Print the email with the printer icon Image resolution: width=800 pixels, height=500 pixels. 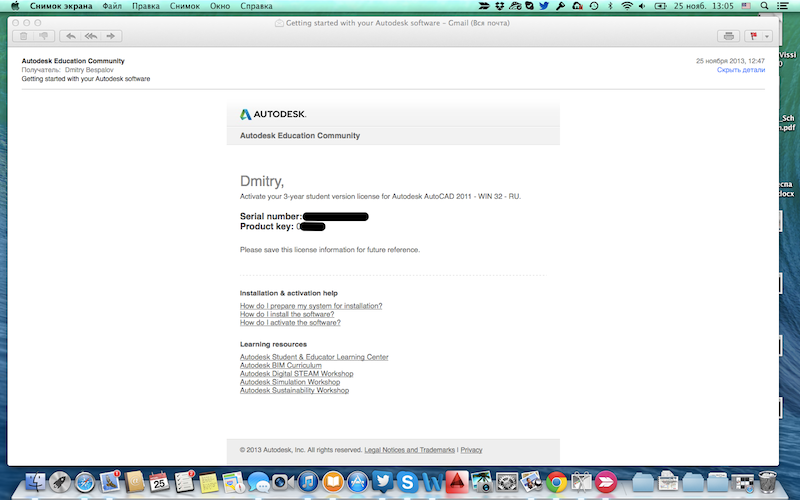(729, 36)
